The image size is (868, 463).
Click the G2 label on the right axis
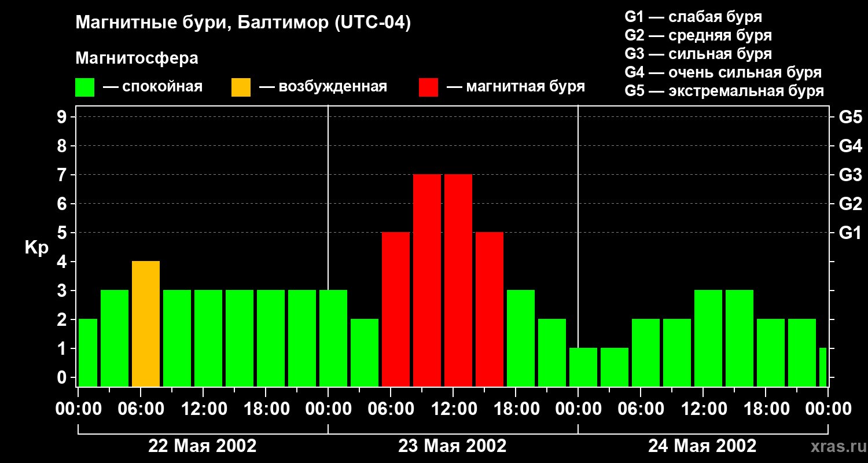[x=850, y=204]
